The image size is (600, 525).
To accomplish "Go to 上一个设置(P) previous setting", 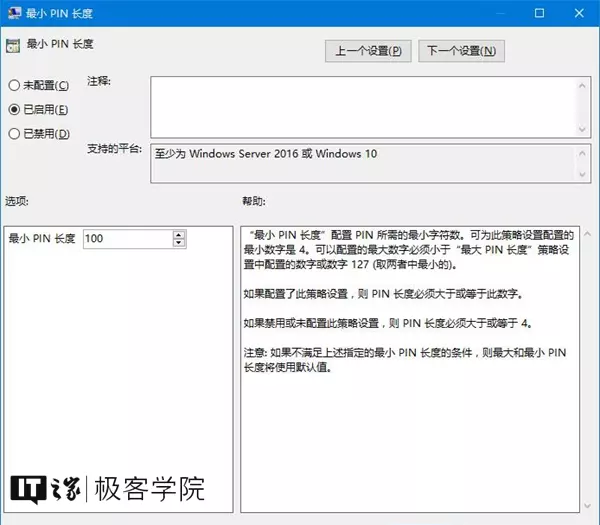I will (368, 51).
